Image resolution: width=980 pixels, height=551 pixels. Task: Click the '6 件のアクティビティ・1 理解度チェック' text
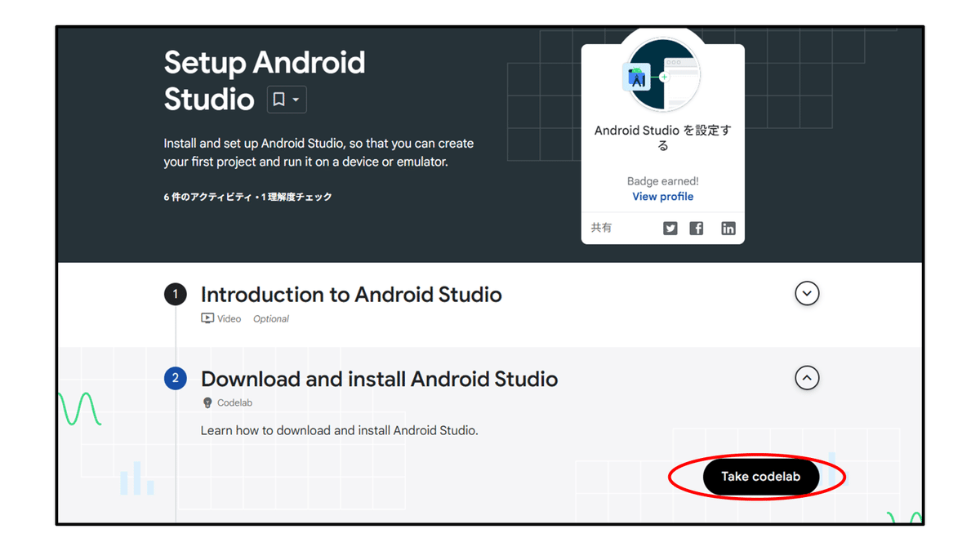(247, 197)
